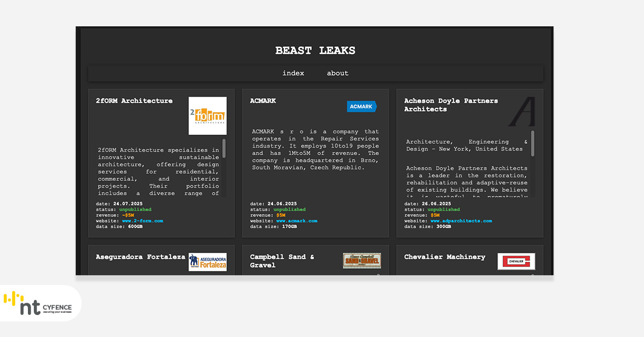
Task: Click the 2fORM description scrollbar
Action: tap(224, 149)
